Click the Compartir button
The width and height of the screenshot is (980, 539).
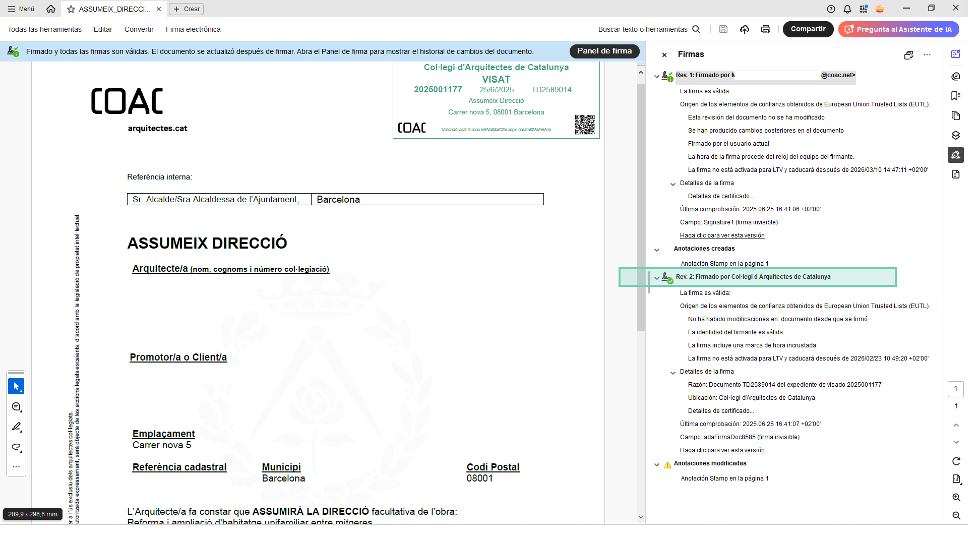pos(808,29)
